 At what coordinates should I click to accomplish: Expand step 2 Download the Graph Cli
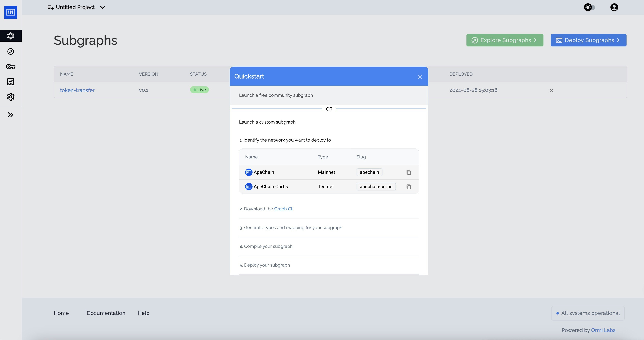(x=329, y=209)
